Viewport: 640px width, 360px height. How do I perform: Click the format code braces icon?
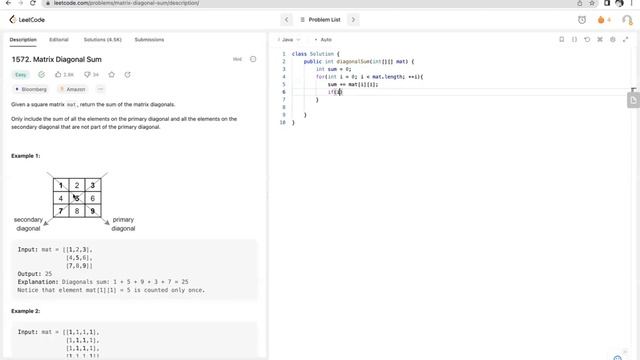coord(574,40)
